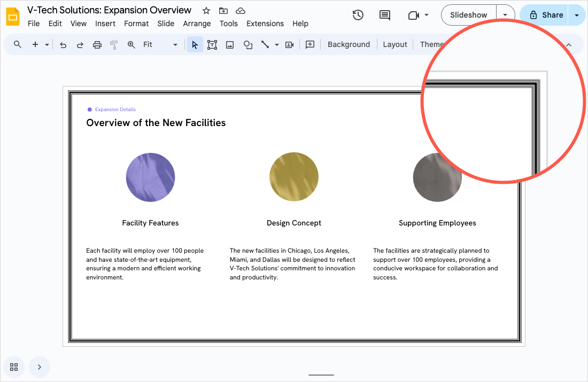Redo the last action
This screenshot has height=382, width=588.
point(80,45)
